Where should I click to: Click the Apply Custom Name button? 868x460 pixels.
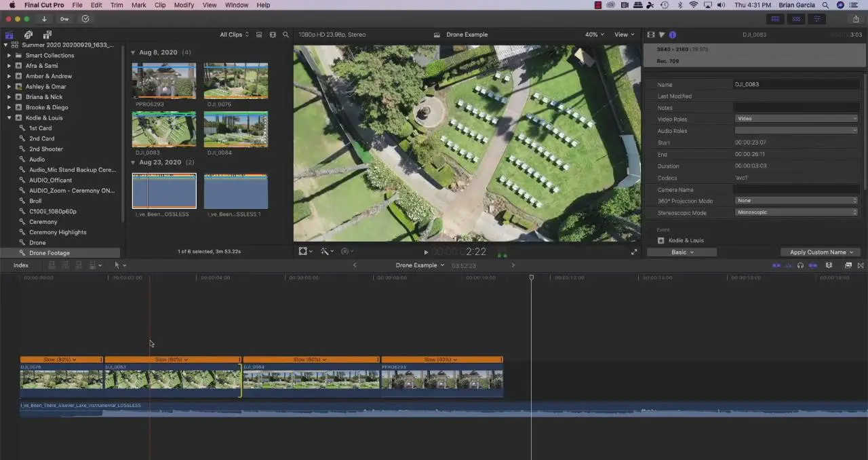point(821,252)
